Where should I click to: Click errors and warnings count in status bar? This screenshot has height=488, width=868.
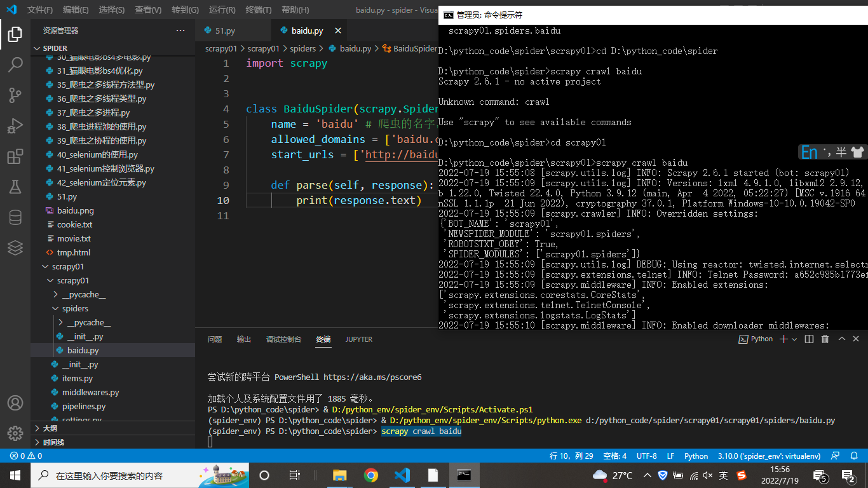click(x=26, y=456)
